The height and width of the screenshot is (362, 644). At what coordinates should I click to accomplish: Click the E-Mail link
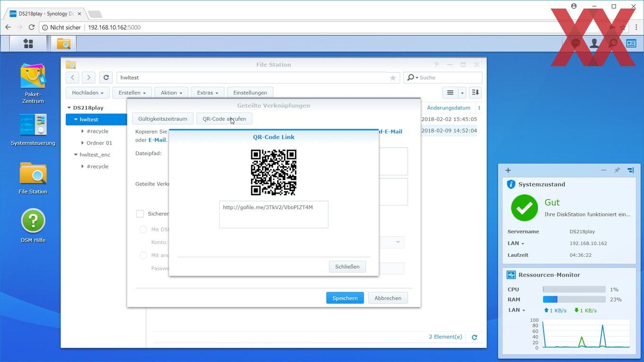(157, 140)
